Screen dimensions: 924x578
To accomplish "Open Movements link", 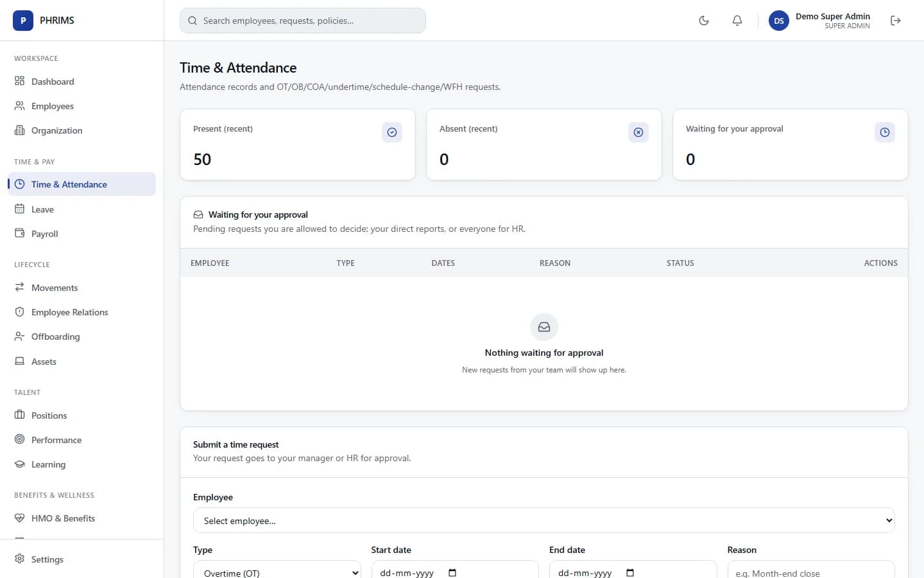I will 81,288.
